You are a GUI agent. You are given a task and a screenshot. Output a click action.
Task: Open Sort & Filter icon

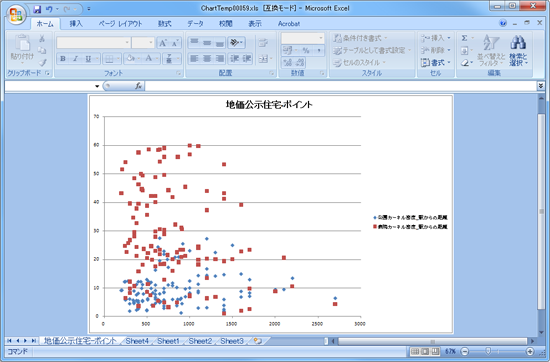pyautogui.click(x=491, y=42)
